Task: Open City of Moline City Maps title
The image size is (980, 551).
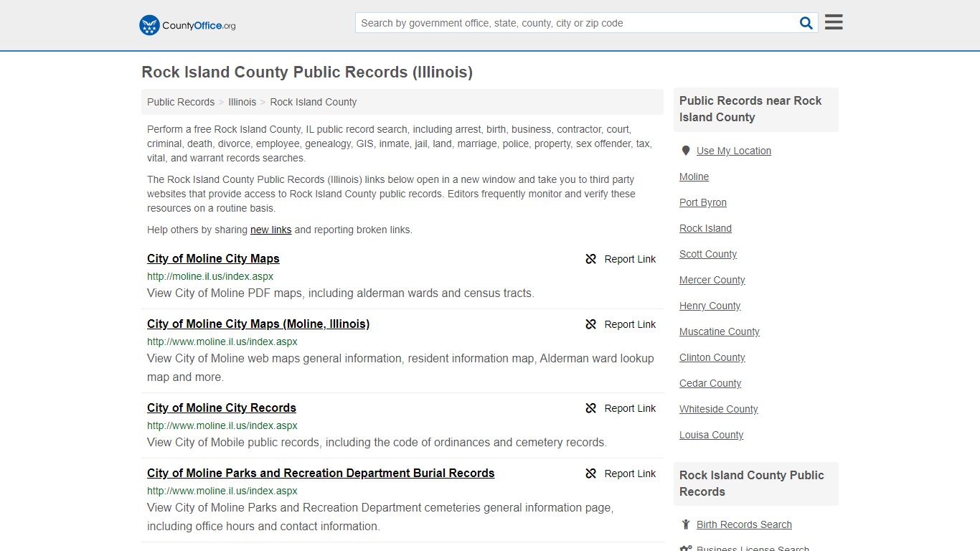Action: pos(213,258)
